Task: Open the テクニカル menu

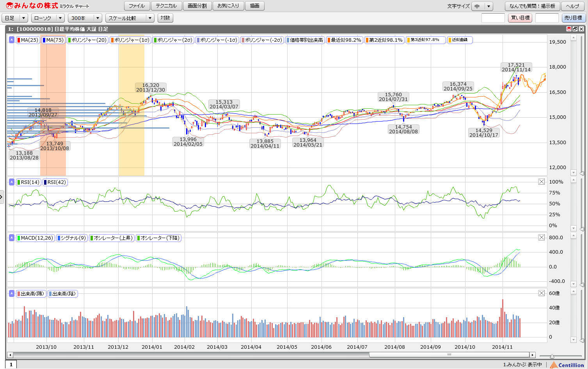Action: pos(166,6)
